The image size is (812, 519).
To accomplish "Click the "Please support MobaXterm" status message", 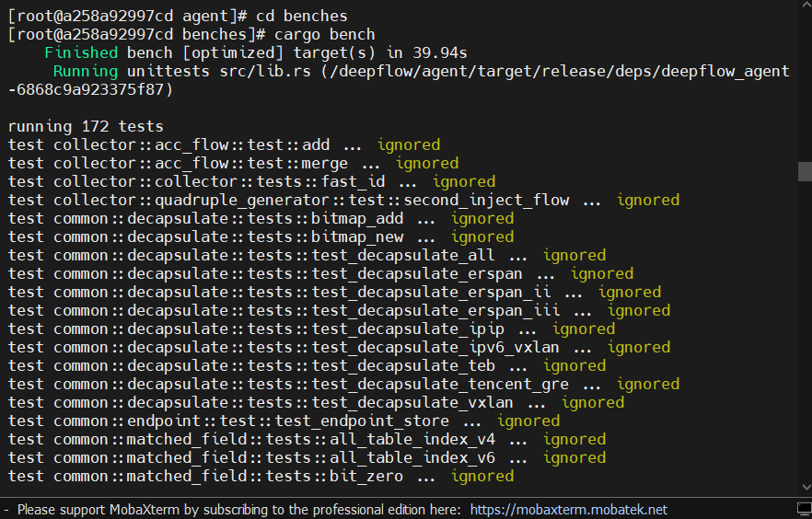I will click(x=241, y=510).
